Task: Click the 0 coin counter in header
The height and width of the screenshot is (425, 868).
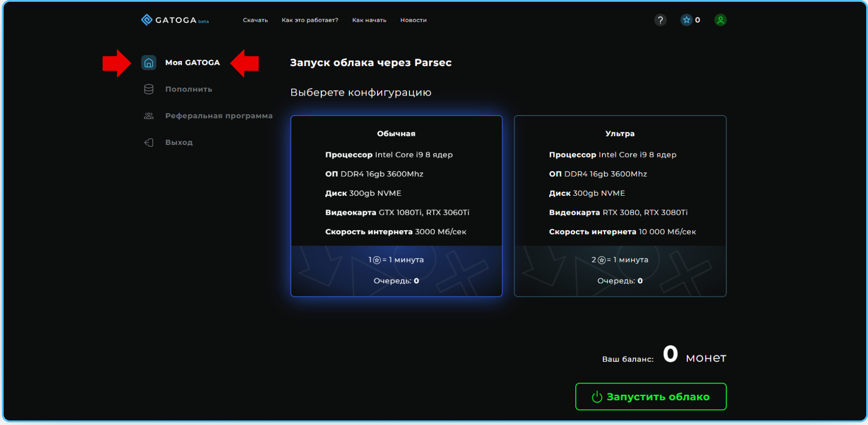Action: click(697, 20)
